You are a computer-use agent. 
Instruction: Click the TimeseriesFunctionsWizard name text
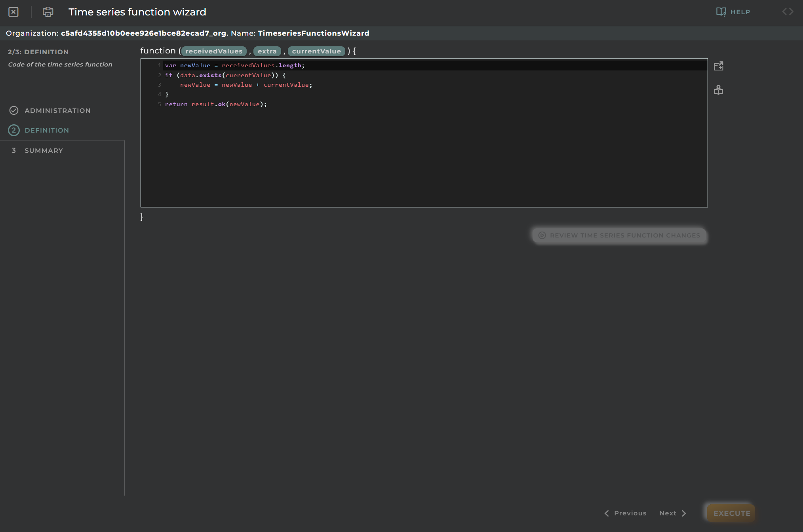tap(314, 33)
